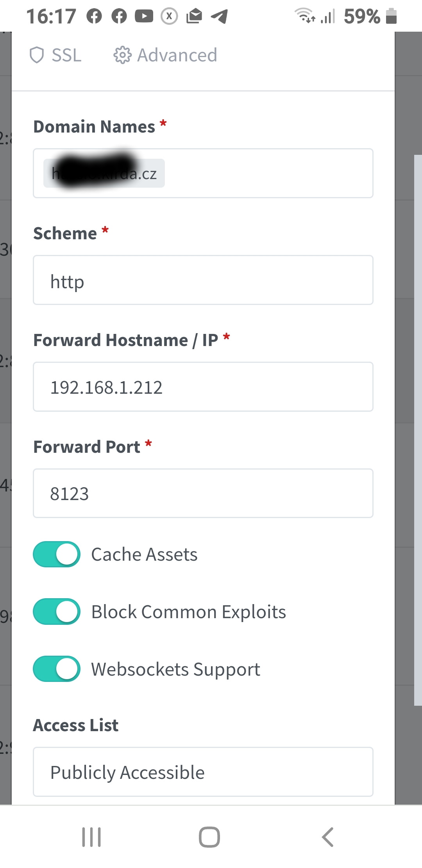Open the Scheme dropdown showing http
Viewport: 422px width, 868px height.
(x=203, y=280)
